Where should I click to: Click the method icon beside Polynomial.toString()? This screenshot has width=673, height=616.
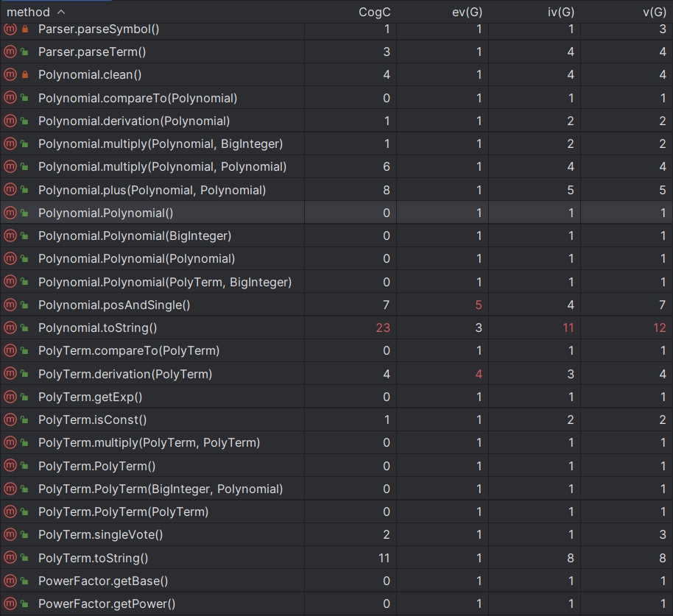coord(10,328)
